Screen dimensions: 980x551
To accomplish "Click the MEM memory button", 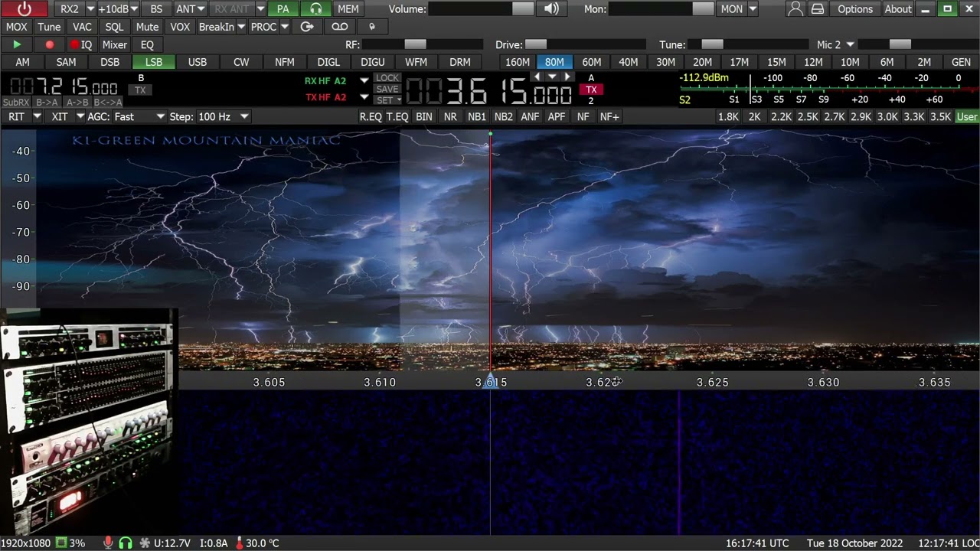I will 348,9.
